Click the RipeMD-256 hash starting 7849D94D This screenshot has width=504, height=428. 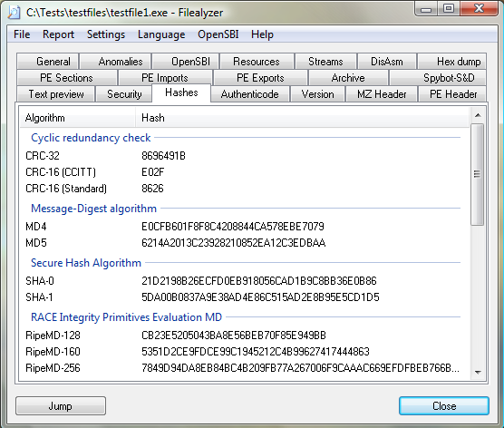(x=300, y=368)
